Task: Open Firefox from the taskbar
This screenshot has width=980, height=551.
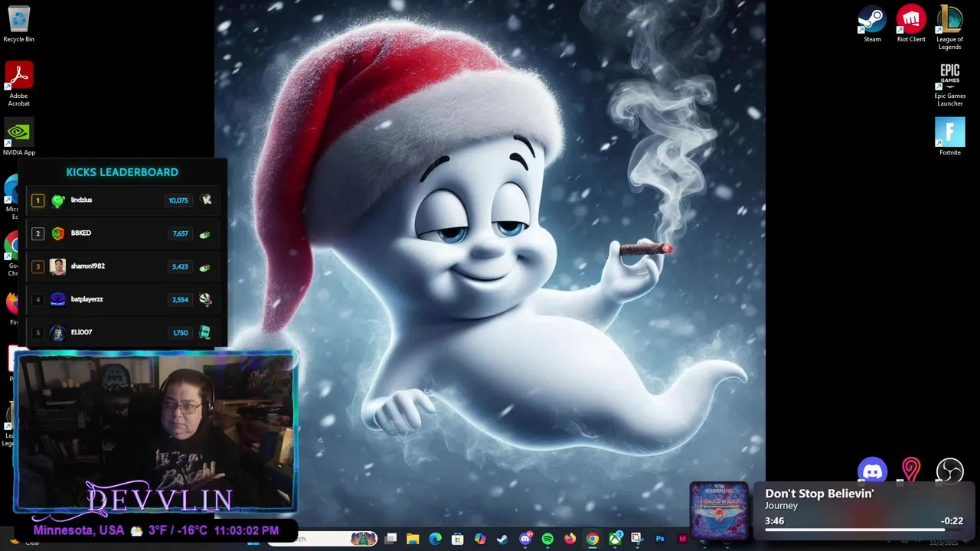Action: (570, 539)
